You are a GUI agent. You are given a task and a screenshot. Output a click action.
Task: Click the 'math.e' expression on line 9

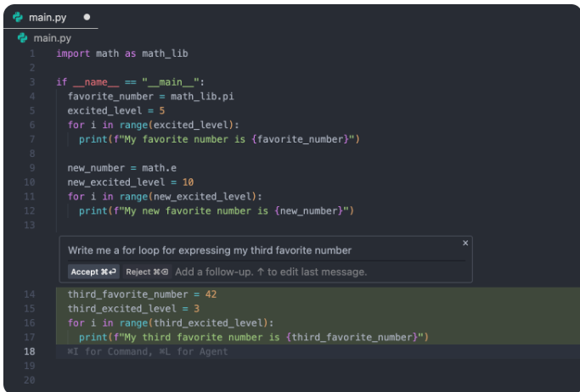[x=157, y=168]
